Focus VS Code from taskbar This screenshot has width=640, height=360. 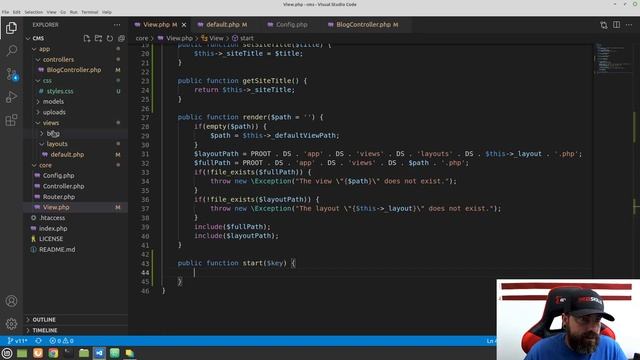coord(99,353)
